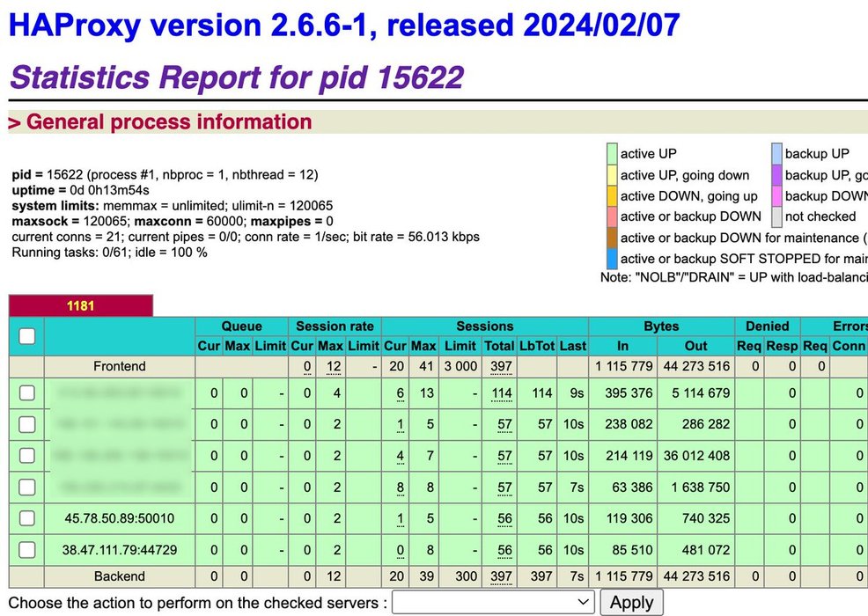Click current sessions value for 45.78.50.89:50010
The height and width of the screenshot is (616, 868).
[x=400, y=519]
